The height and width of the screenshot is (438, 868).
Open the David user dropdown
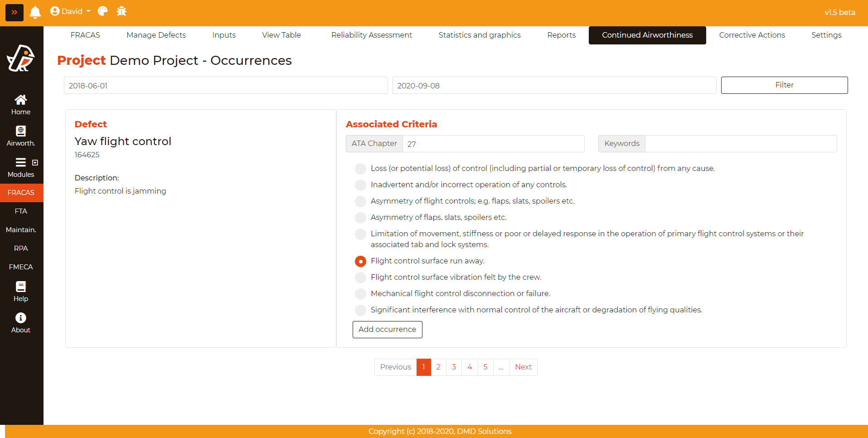click(70, 11)
